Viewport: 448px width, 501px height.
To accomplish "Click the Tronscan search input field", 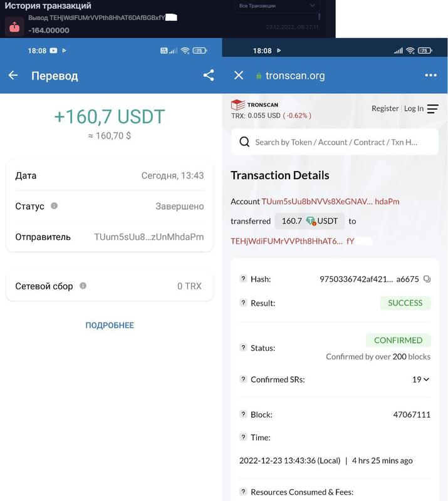I will point(335,142).
